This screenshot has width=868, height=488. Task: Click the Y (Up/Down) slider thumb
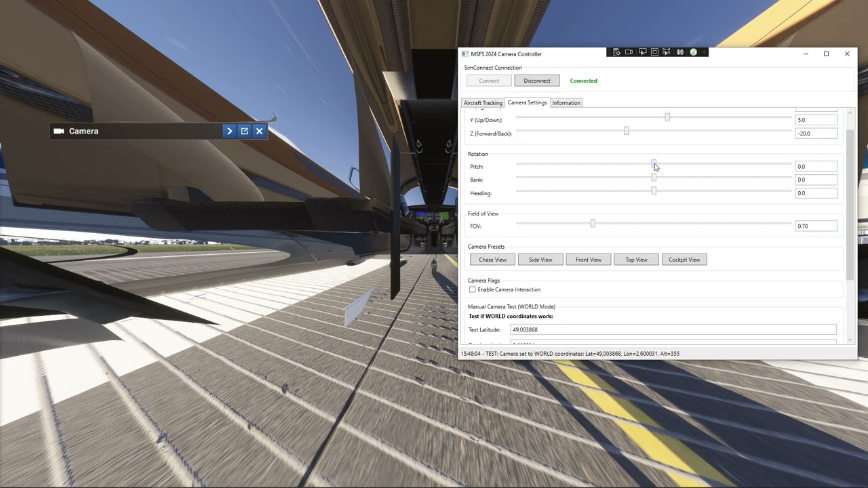pyautogui.click(x=667, y=117)
